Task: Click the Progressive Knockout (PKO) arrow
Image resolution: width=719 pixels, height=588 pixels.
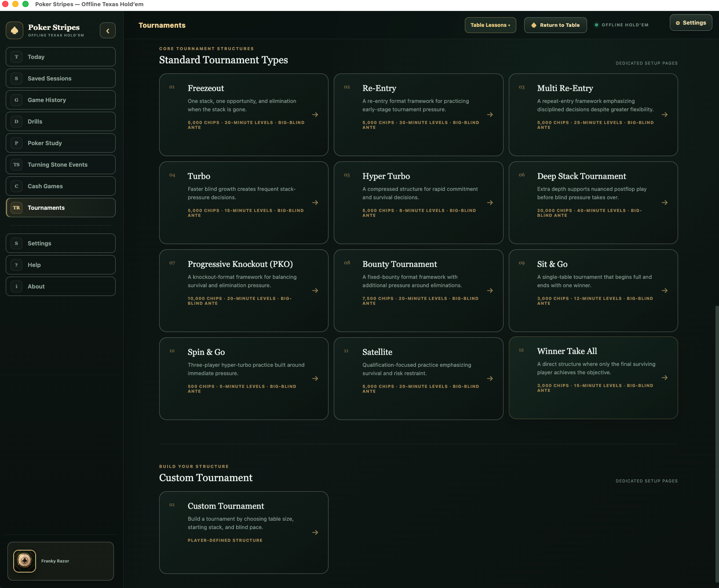Action: [315, 290]
